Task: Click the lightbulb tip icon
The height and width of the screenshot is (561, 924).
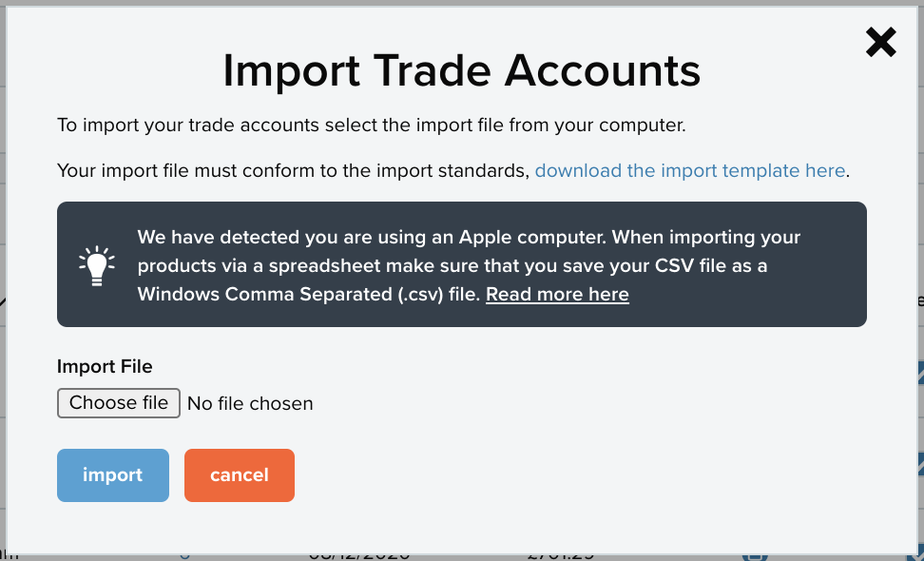Action: click(x=97, y=265)
